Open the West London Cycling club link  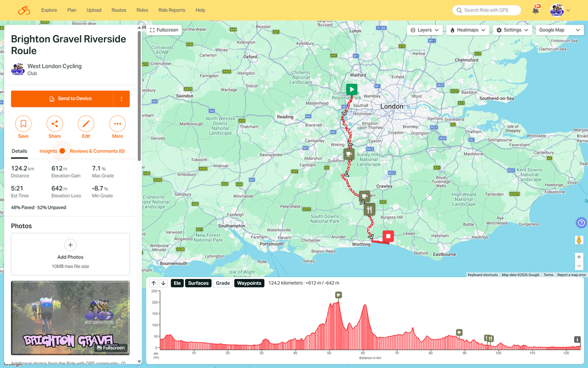[55, 66]
